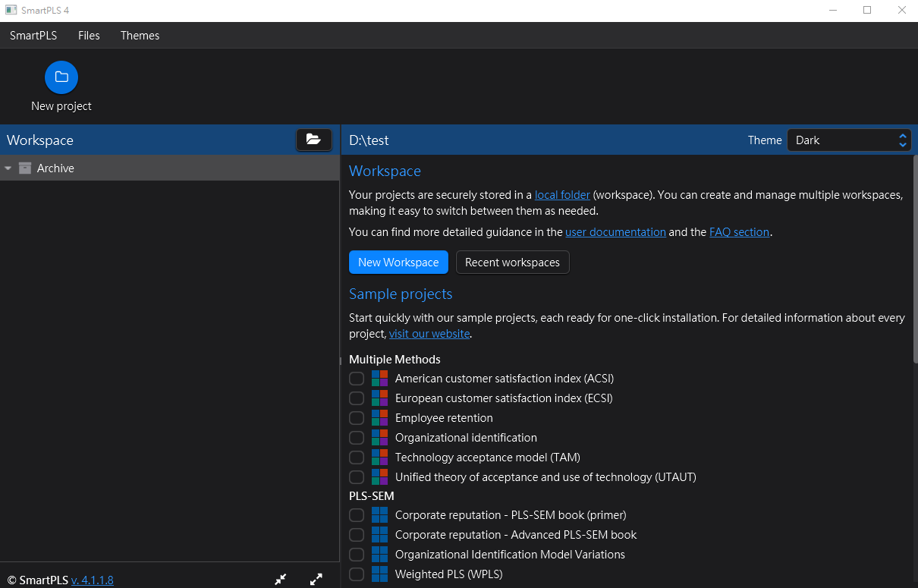Tick the Employee retention checkbox
This screenshot has width=918, height=588.
[357, 418]
